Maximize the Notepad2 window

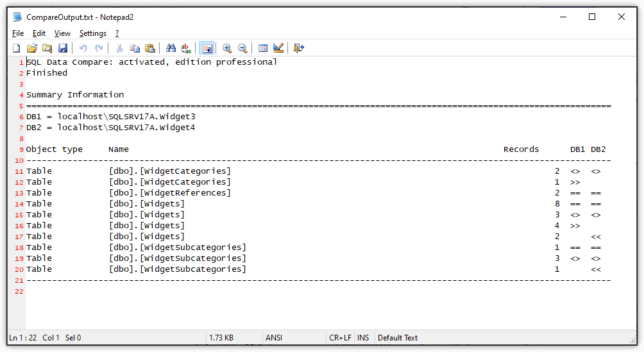[x=592, y=17]
